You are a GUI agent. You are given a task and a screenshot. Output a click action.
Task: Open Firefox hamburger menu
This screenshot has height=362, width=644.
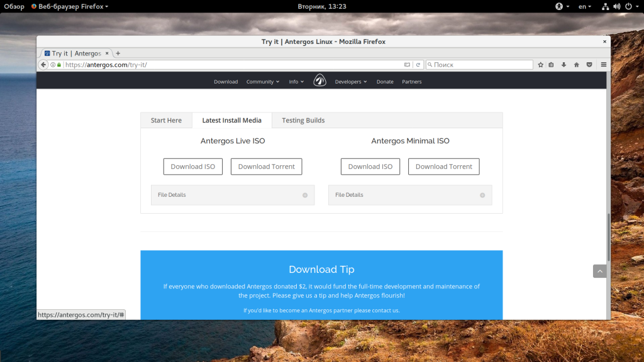pos(604,65)
